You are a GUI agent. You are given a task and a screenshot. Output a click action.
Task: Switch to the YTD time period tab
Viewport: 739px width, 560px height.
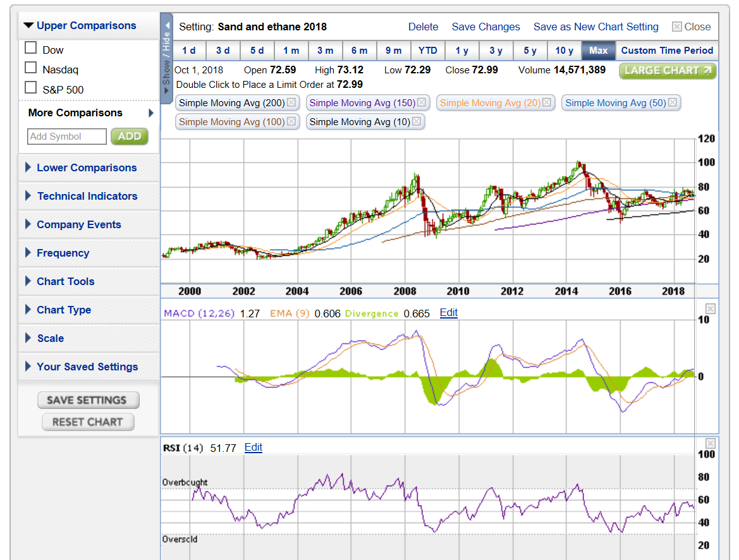tap(428, 51)
